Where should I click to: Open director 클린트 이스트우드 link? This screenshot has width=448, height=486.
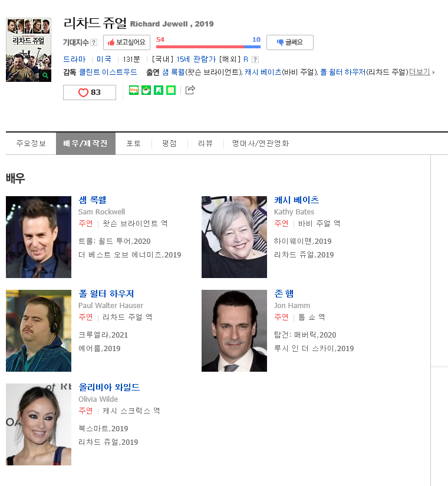pos(108,72)
